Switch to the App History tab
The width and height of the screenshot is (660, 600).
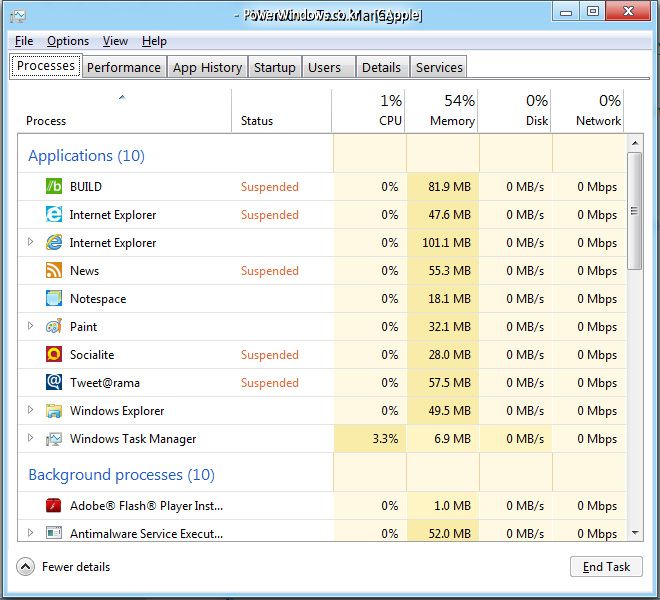[208, 67]
